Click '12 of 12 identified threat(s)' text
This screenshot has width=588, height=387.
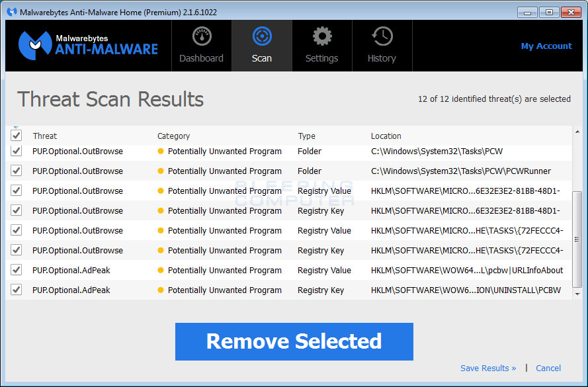click(x=494, y=99)
